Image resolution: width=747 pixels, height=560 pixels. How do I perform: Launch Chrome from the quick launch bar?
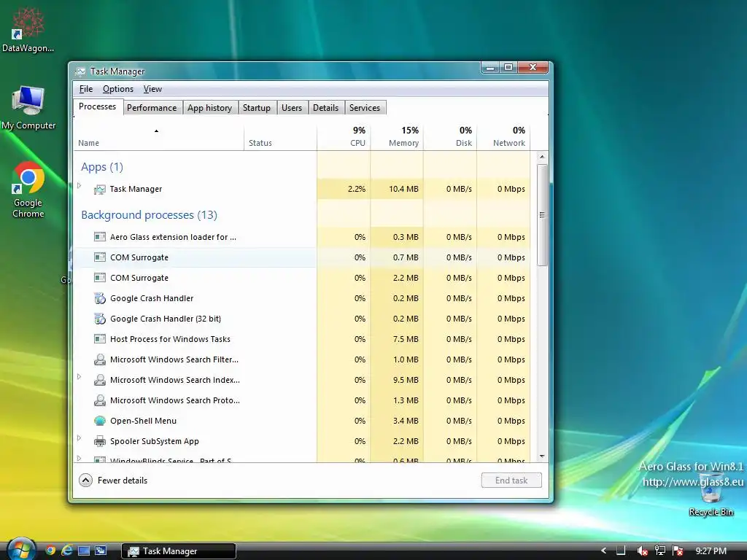(50, 551)
